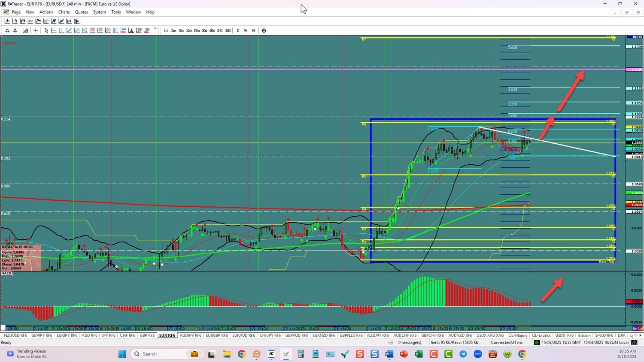The height and width of the screenshot is (362, 644).
Task: Click the INDEX label atop price axis
Action: (x=635, y=37)
